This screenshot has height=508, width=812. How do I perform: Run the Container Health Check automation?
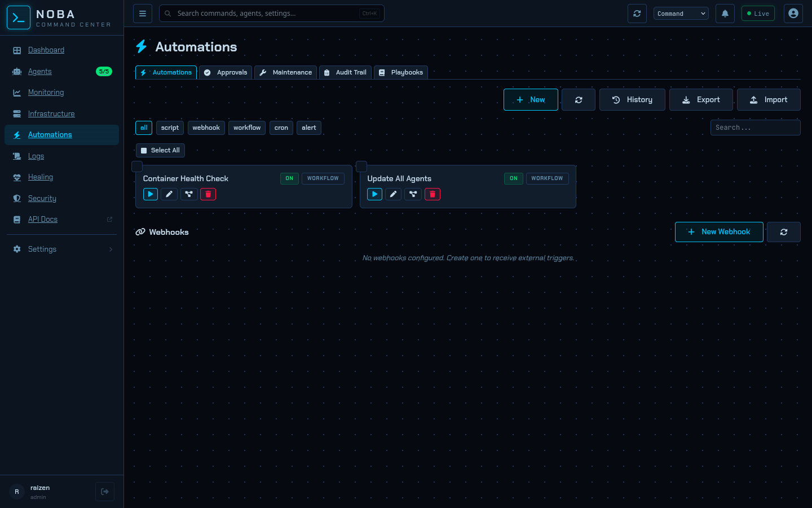(x=150, y=194)
